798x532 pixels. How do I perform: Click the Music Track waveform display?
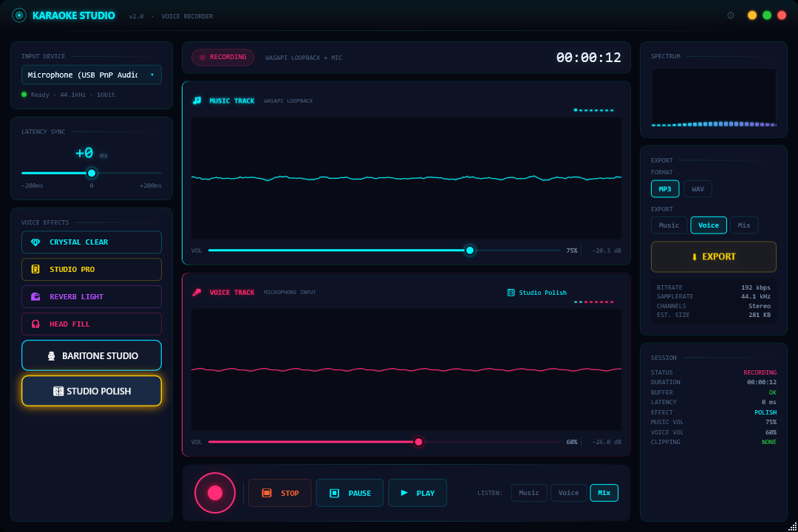[406, 178]
